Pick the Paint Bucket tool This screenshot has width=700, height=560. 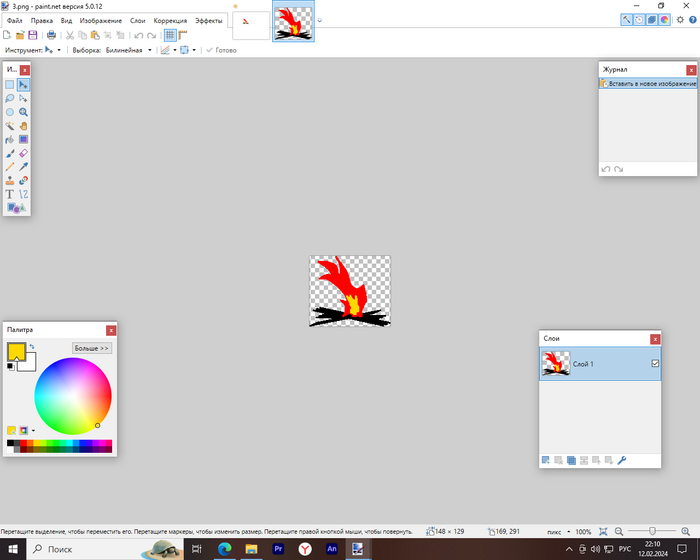pos(10,141)
